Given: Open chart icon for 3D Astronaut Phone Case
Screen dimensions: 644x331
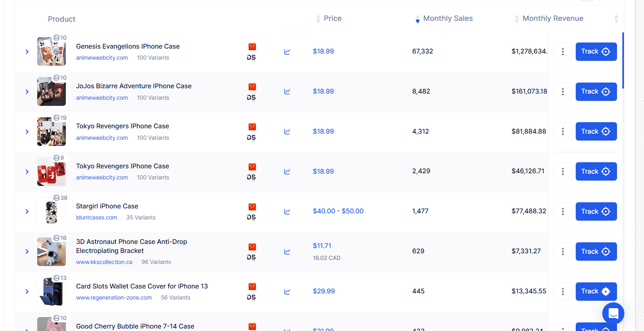Looking at the screenshot, I should click(287, 252).
